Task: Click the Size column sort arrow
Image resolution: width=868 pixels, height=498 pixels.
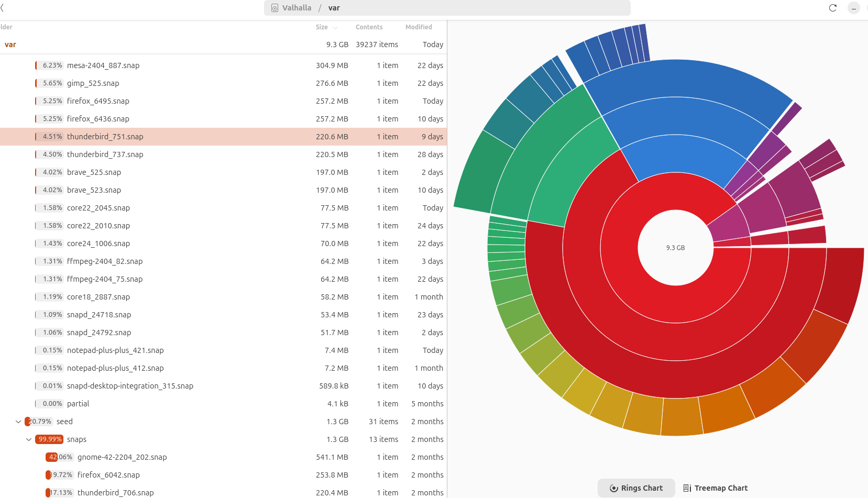Action: (x=335, y=28)
